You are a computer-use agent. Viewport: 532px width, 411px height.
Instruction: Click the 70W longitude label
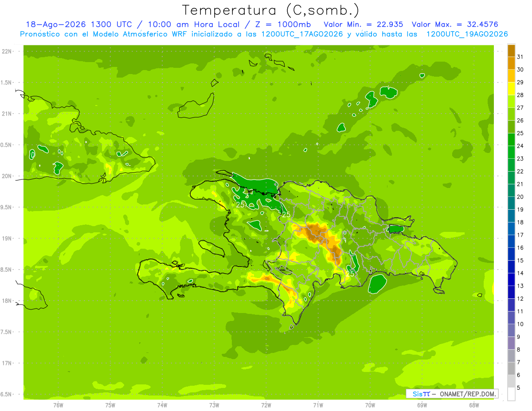click(370, 405)
